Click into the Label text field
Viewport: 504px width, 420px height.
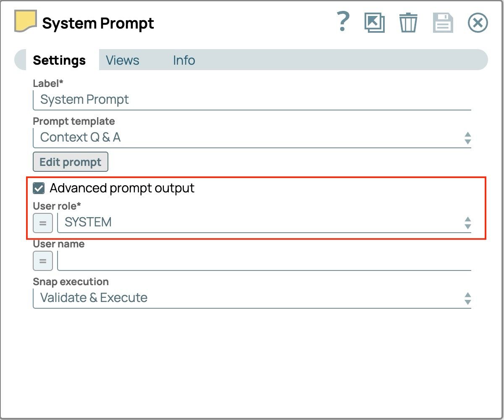click(x=252, y=100)
